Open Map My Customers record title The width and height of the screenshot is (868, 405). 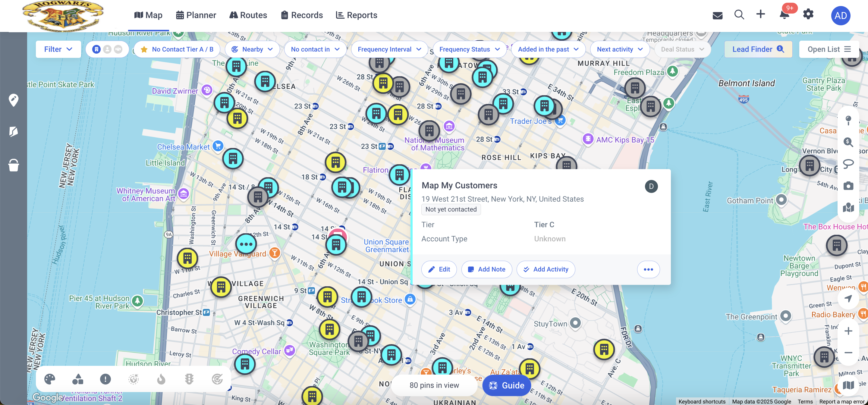coord(459,185)
